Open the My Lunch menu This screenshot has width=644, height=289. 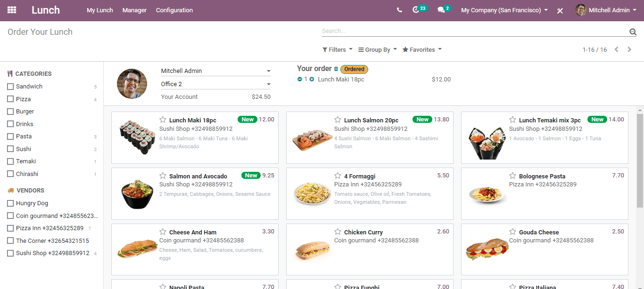(x=100, y=10)
